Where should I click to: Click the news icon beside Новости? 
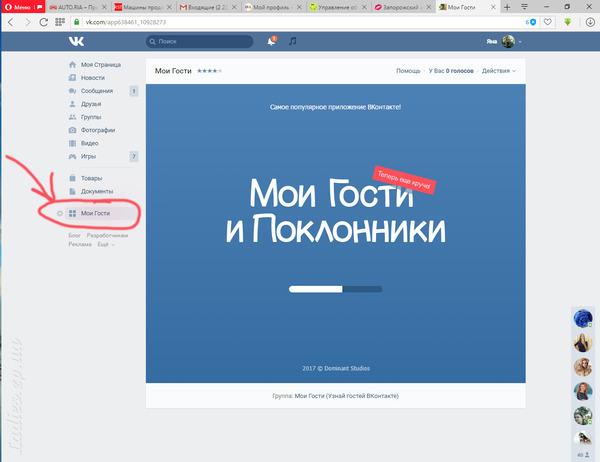click(x=72, y=78)
